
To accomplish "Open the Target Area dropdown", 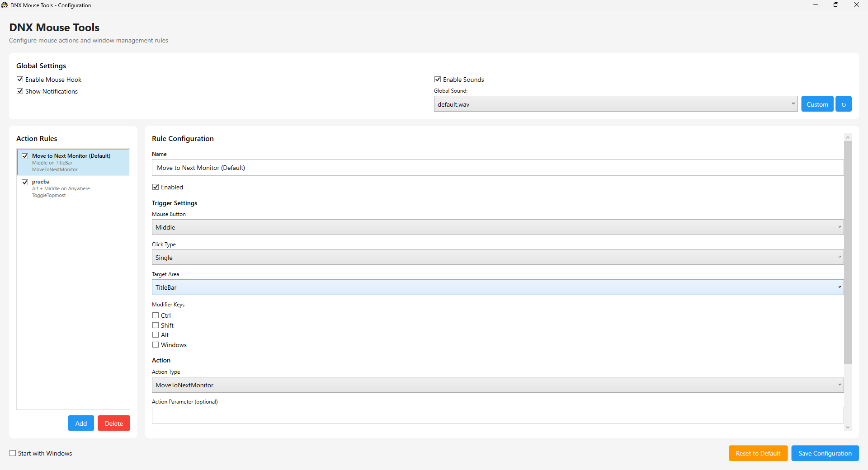I will point(497,287).
